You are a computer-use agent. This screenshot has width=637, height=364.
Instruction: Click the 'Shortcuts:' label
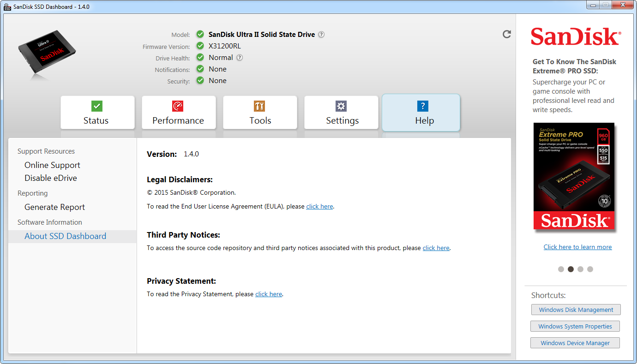click(x=548, y=296)
